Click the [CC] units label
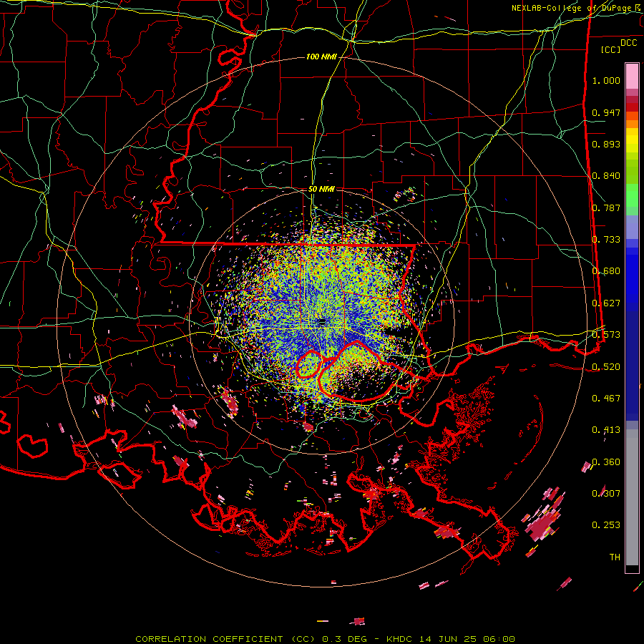This screenshot has height=644, width=644. [x=611, y=49]
